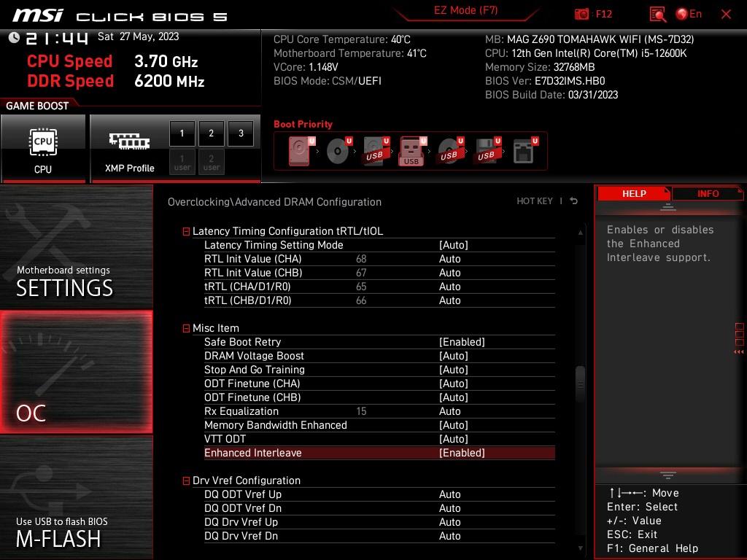Edit DQ ODT Vref Up value
The image size is (747, 560).
click(x=449, y=494)
